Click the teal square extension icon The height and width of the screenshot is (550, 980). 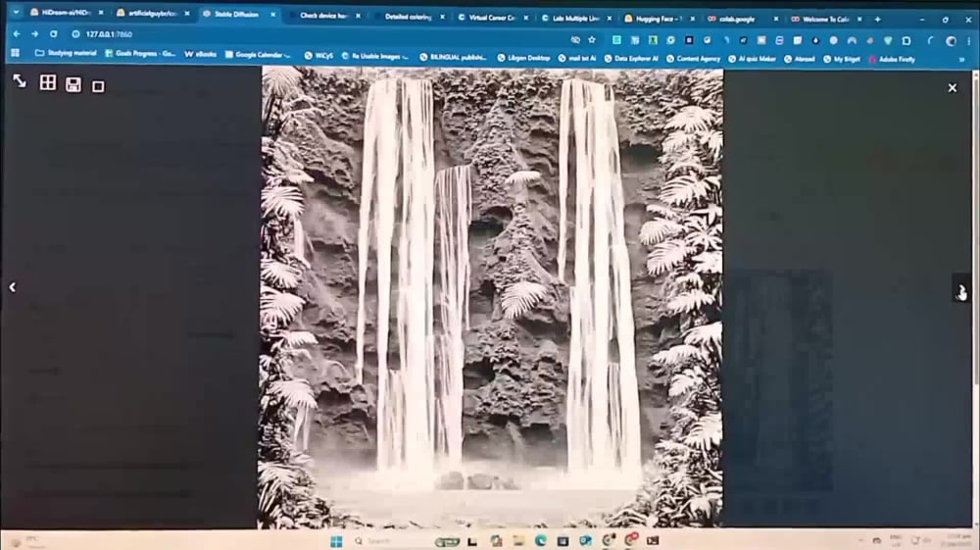click(616, 40)
